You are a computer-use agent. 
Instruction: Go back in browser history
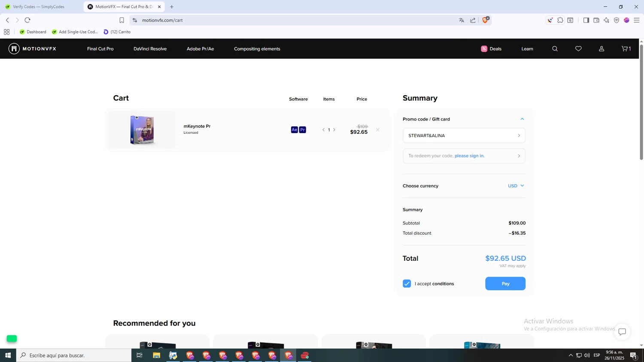tap(7, 20)
